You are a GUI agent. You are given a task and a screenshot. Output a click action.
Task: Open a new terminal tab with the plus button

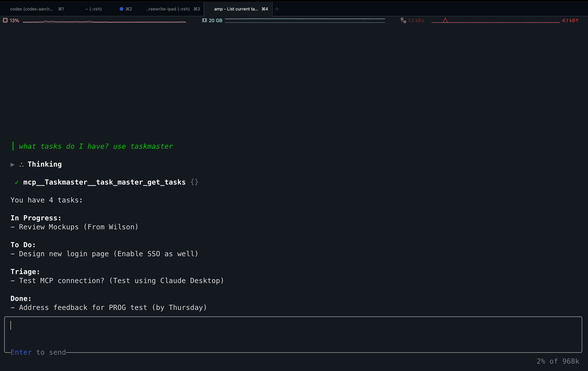(277, 9)
